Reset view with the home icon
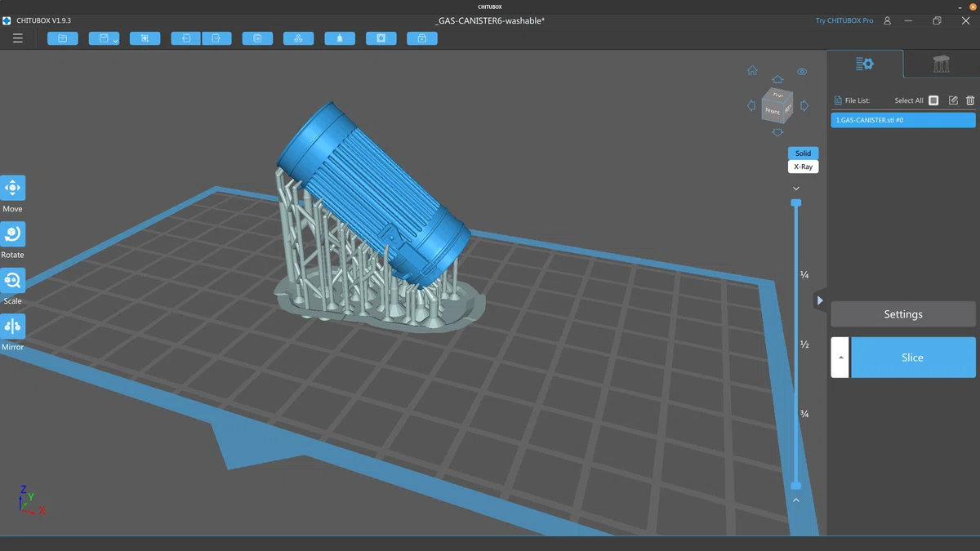The width and height of the screenshot is (980, 551). pos(752,71)
